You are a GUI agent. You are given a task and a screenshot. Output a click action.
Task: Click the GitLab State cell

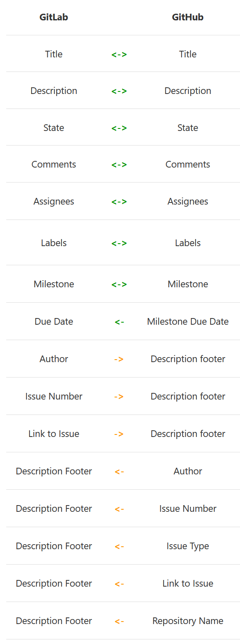coord(54,128)
